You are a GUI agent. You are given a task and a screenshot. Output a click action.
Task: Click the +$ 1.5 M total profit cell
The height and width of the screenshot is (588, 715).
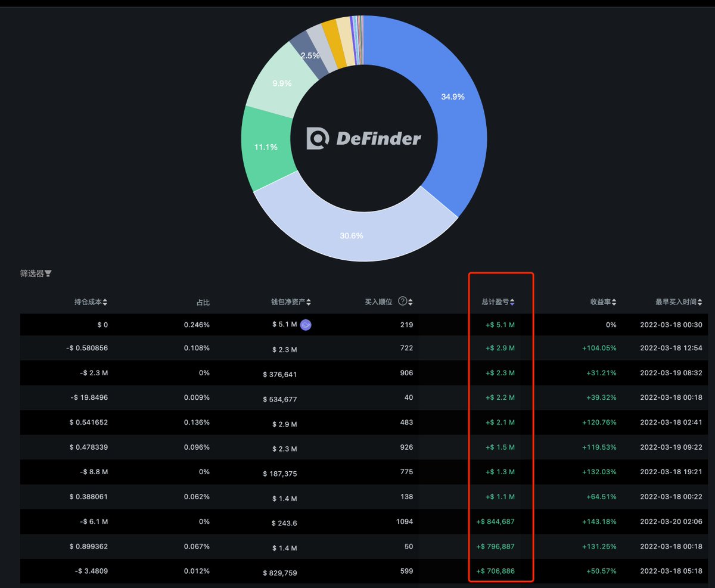coord(500,447)
